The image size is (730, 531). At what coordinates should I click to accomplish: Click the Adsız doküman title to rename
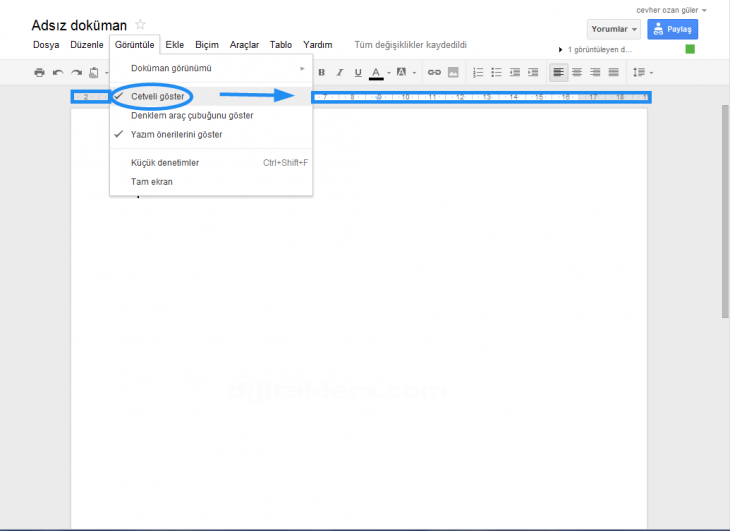(x=79, y=25)
